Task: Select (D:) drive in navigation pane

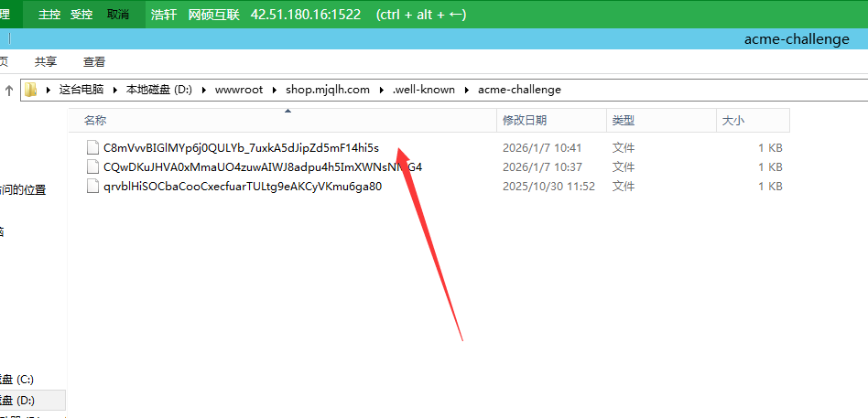Action: tap(32, 400)
